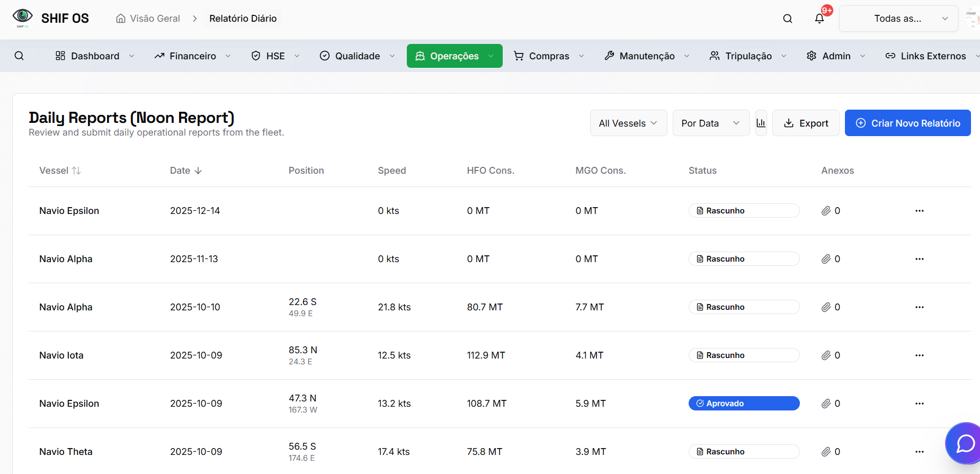Open the Por Data grouping dropdown
Screen dimensions: 980x474
[x=710, y=123]
